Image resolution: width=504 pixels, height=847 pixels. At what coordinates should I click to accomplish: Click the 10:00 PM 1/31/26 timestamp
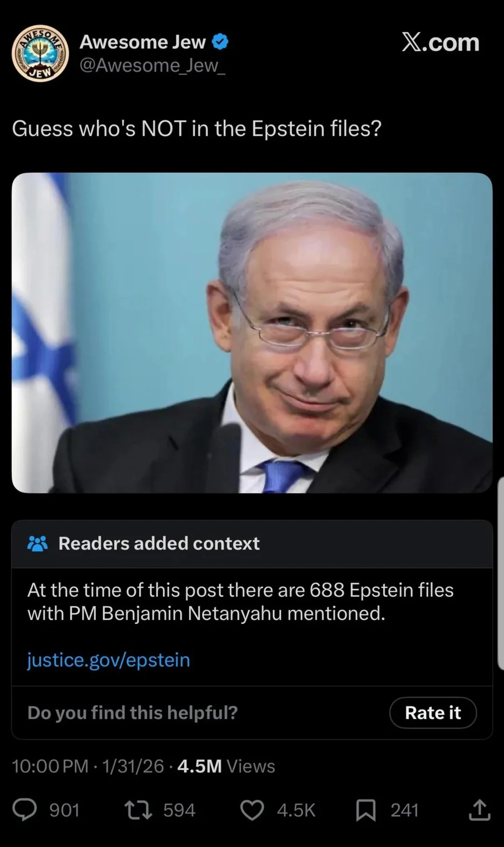(x=88, y=766)
